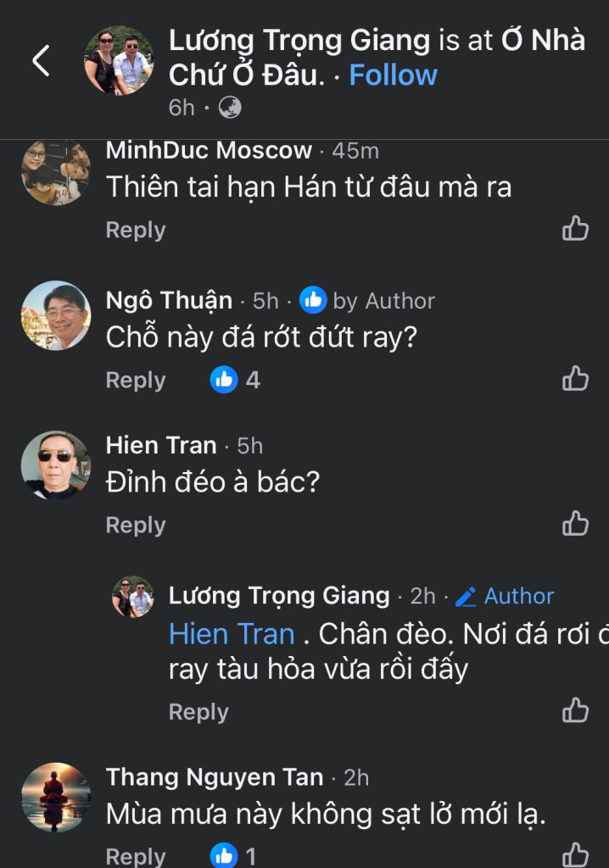Image resolution: width=609 pixels, height=868 pixels.
Task: Like Ngô Thuận's comment with thumbs-up outline
Action: click(x=575, y=379)
